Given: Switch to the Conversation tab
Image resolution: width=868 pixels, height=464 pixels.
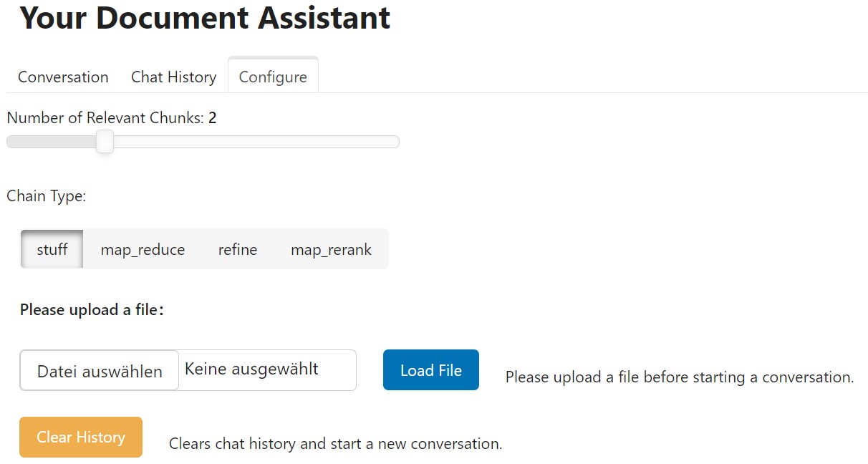Looking at the screenshot, I should 63,77.
